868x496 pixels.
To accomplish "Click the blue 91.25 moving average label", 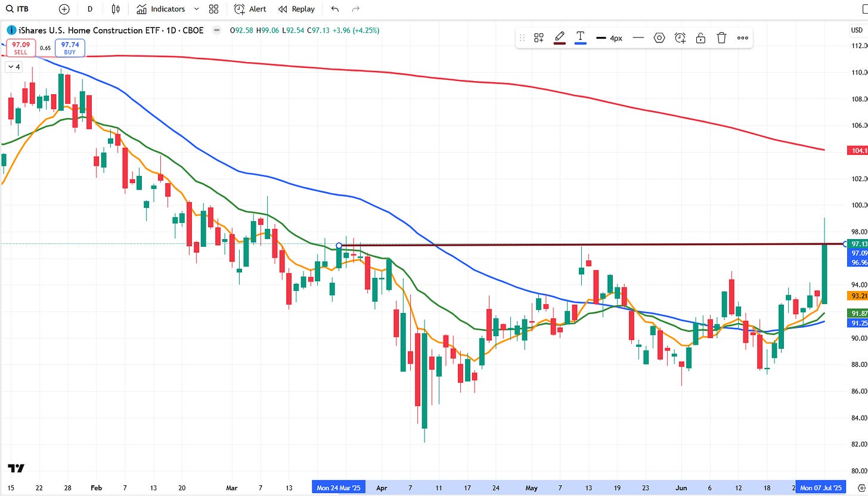I will coord(857,323).
